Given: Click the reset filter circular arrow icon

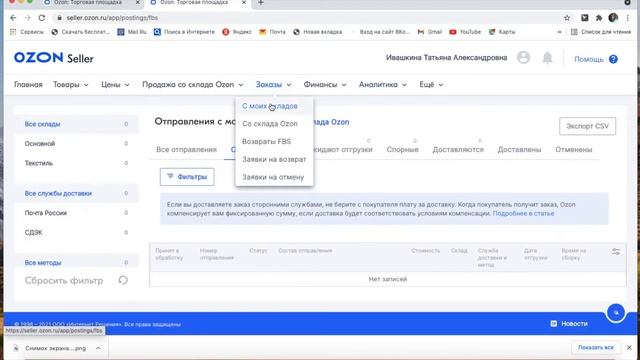Looking at the screenshot, I should tap(123, 280).
